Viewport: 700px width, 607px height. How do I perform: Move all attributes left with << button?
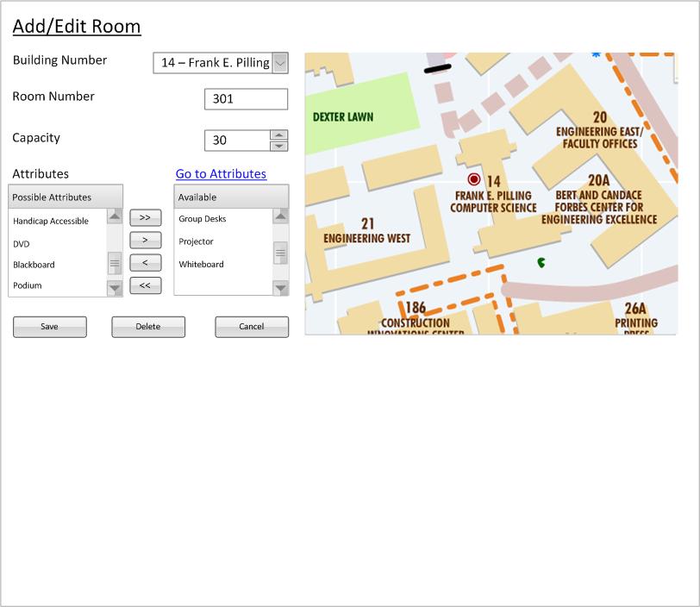145,285
